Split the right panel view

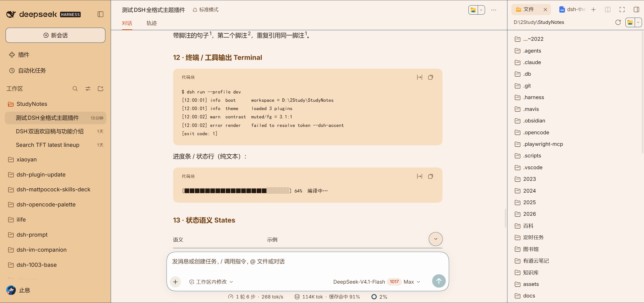pos(608,10)
